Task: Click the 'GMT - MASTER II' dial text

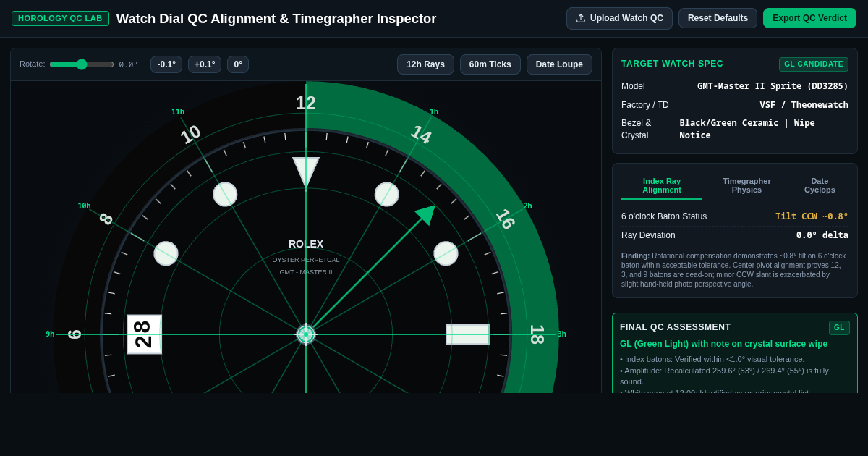Action: pyautogui.click(x=306, y=272)
